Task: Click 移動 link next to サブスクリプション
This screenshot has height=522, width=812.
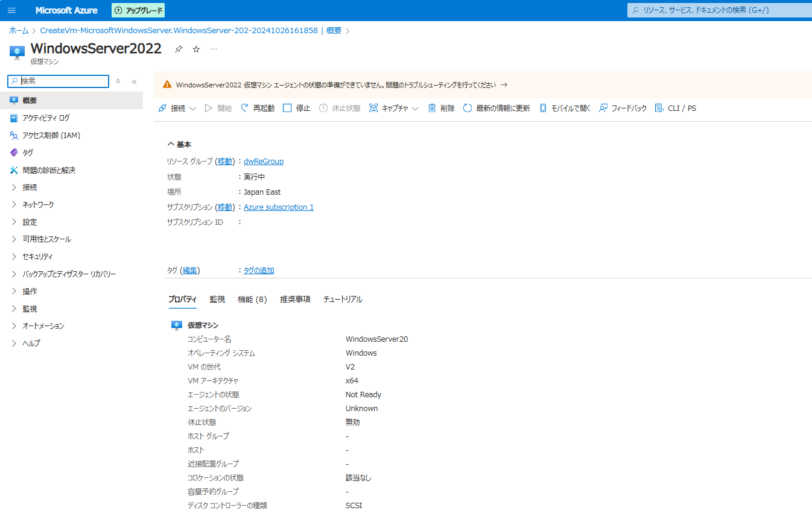Action: (225, 207)
